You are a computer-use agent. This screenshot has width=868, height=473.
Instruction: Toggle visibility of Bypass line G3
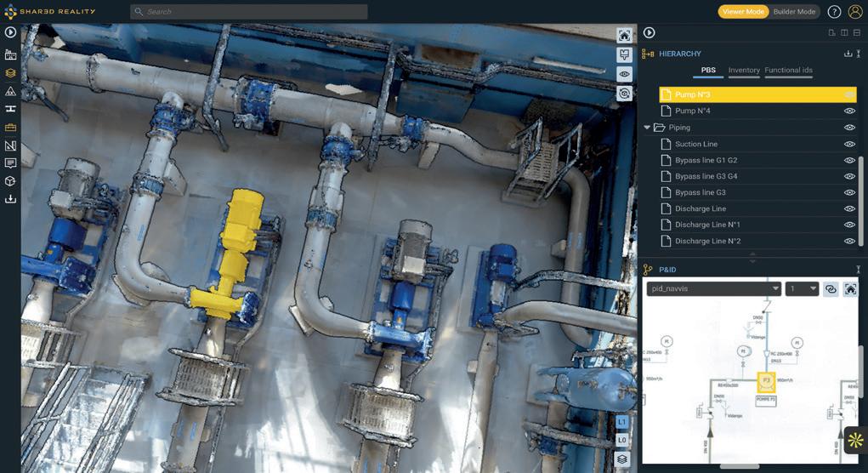849,192
